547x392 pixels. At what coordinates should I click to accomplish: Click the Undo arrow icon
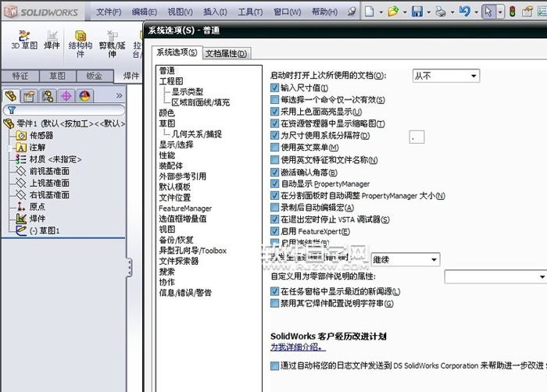(x=464, y=12)
